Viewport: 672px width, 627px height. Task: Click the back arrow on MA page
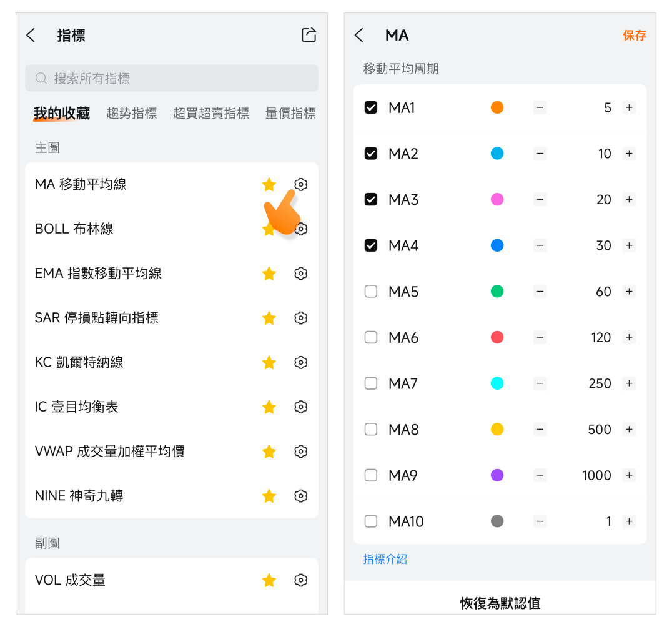point(359,36)
